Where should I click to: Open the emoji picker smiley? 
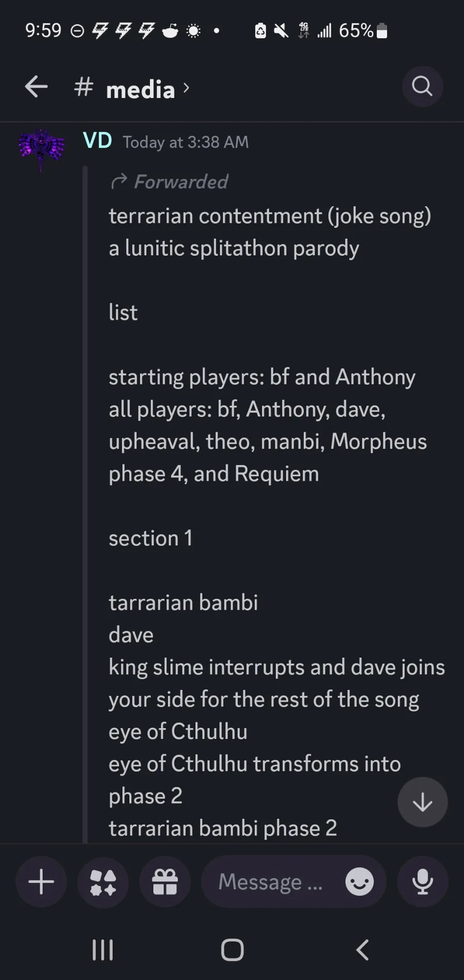(x=359, y=881)
